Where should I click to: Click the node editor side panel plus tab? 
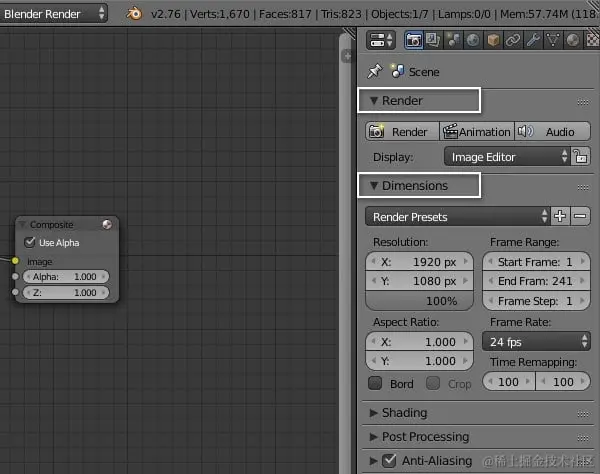coord(347,56)
